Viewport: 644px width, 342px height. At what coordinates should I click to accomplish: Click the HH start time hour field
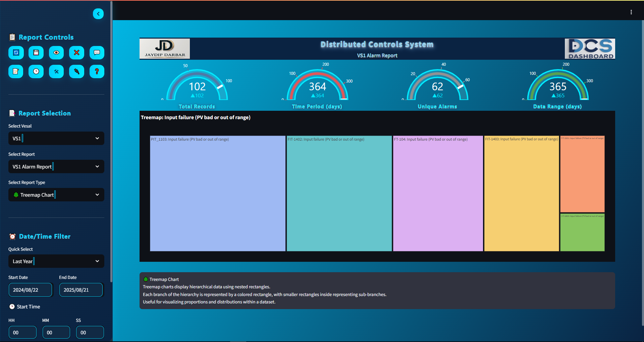coord(22,333)
